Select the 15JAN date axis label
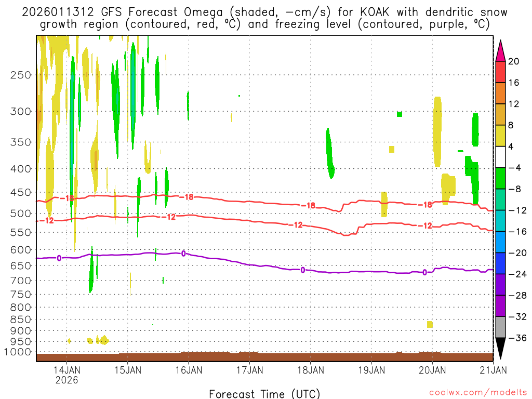 pos(128,370)
